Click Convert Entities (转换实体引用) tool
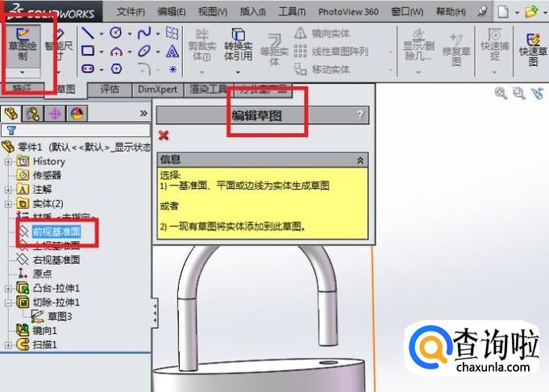 238,45
